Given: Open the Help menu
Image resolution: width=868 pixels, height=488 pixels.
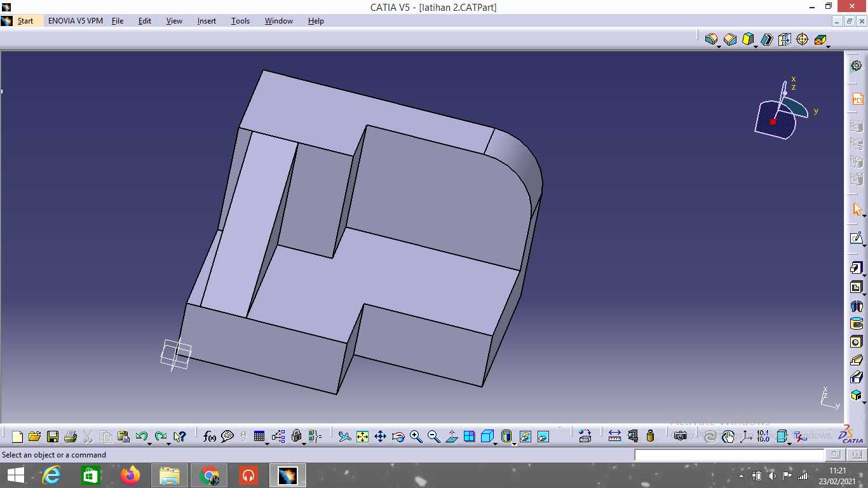Looking at the screenshot, I should coord(316,21).
